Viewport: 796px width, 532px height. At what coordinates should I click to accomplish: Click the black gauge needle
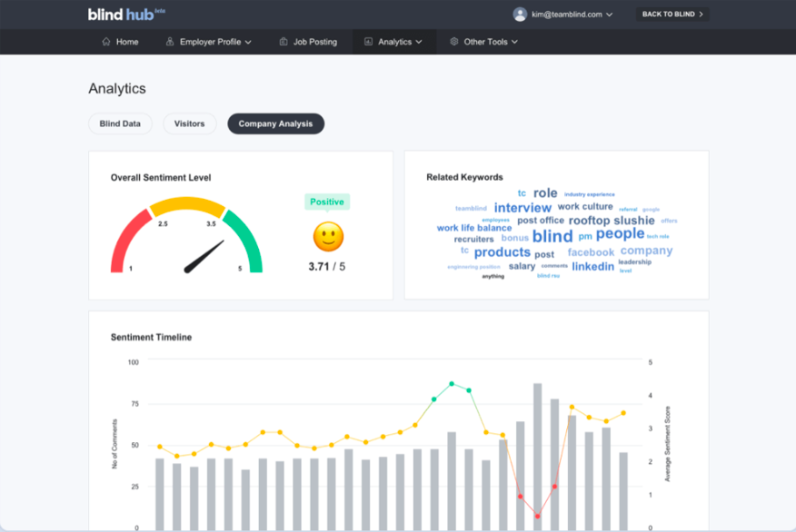[x=204, y=257]
